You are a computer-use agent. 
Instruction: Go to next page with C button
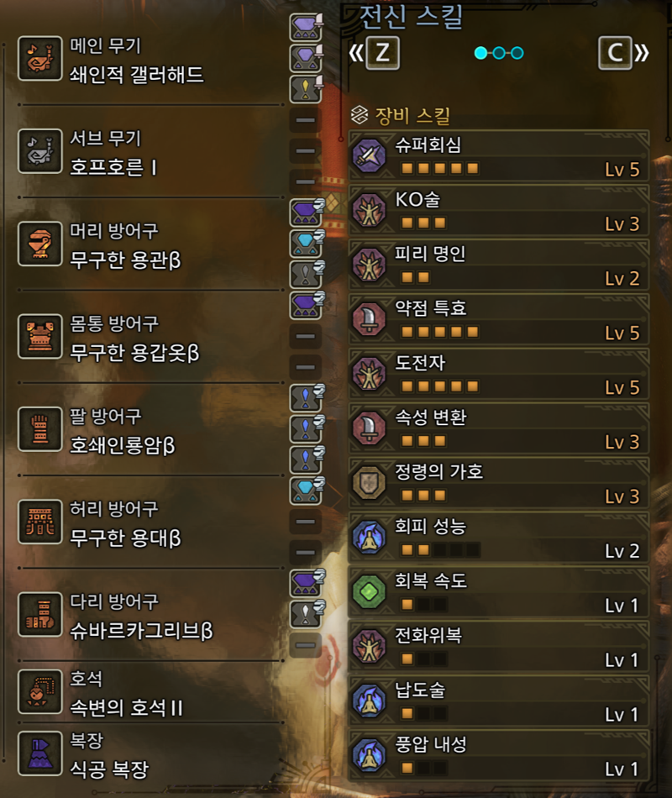(615, 52)
